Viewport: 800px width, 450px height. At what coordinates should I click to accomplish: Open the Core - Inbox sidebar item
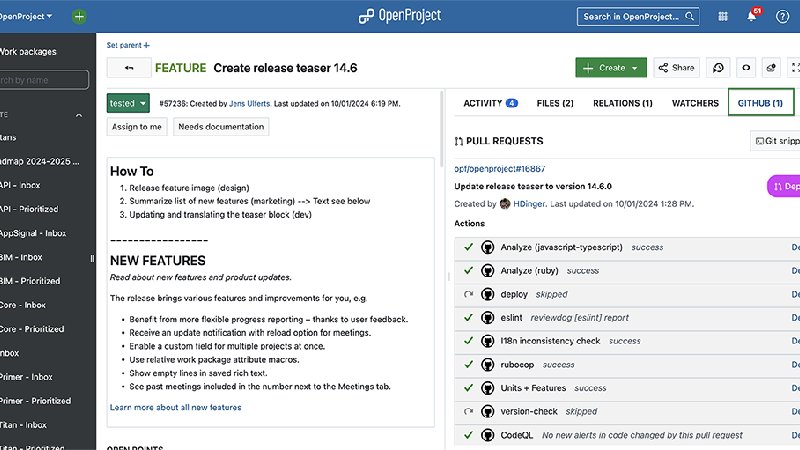pyautogui.click(x=23, y=305)
